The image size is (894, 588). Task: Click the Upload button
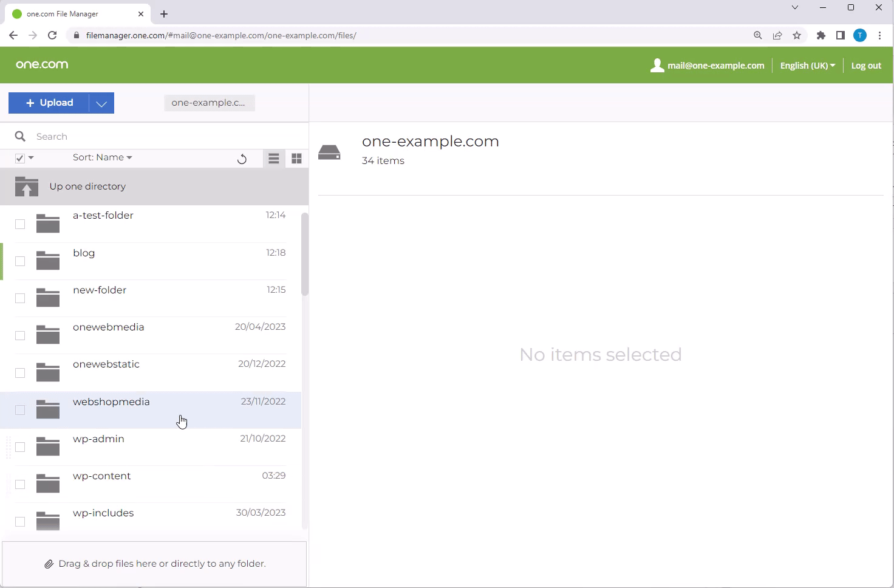coord(49,103)
